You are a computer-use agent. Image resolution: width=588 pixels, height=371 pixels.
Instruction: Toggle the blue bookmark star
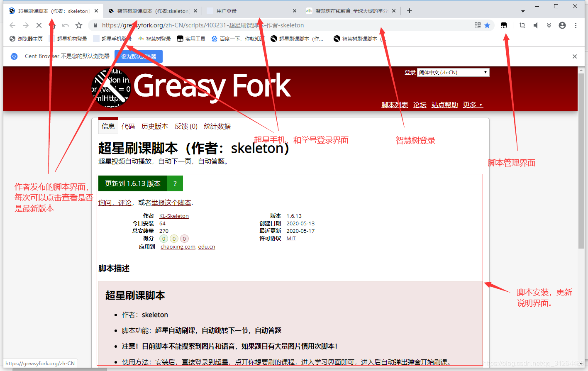click(488, 25)
